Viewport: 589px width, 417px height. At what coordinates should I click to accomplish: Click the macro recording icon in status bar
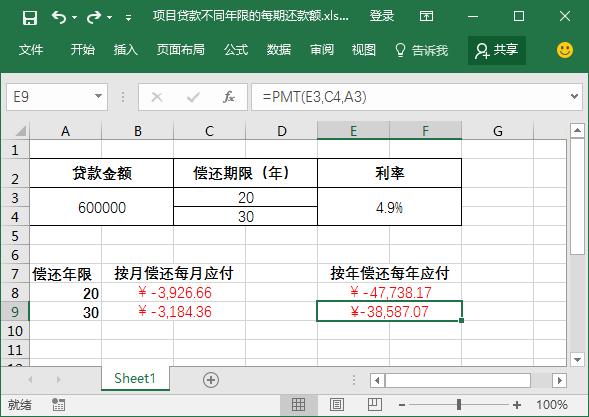58,405
